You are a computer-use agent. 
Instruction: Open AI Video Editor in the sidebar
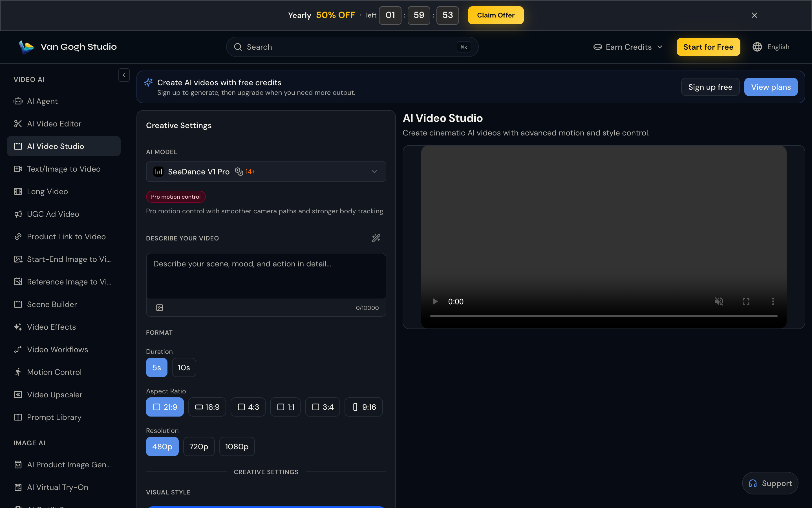coord(64,124)
